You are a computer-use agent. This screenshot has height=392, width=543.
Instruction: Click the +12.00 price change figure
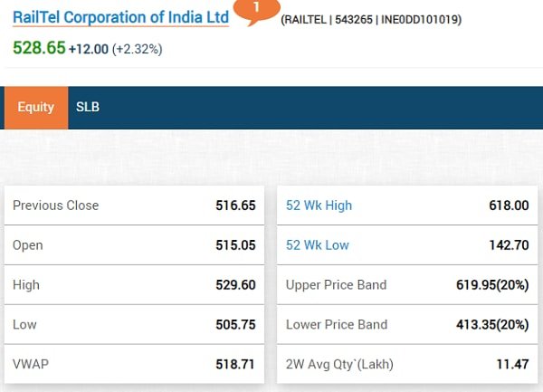[89, 49]
